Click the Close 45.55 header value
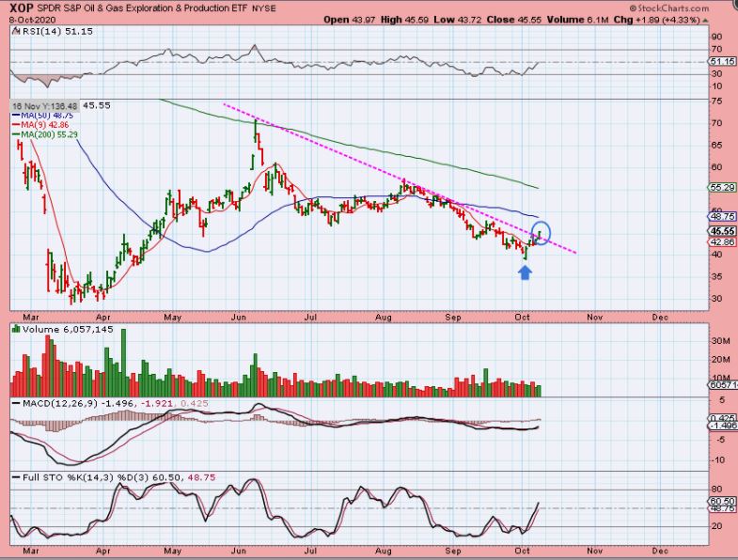 click(513, 20)
